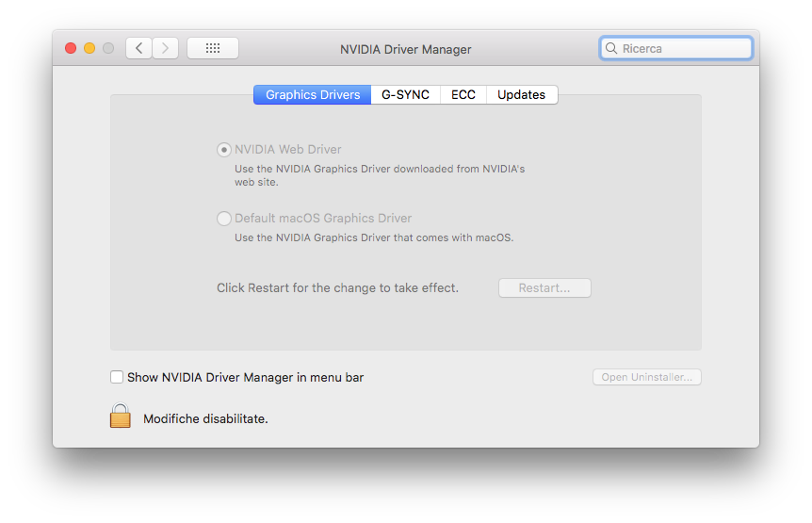812x523 pixels.
Task: Focus the Ricerca search field
Action: point(675,48)
